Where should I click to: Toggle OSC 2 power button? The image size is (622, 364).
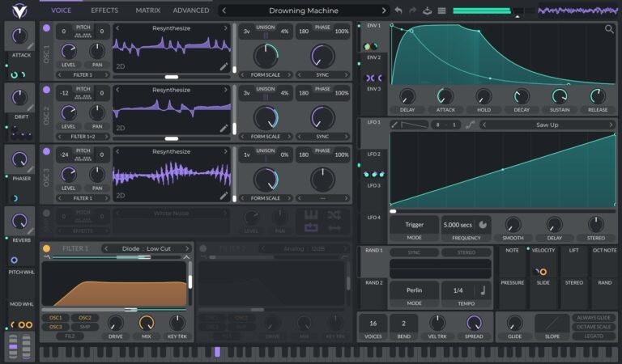pyautogui.click(x=46, y=90)
